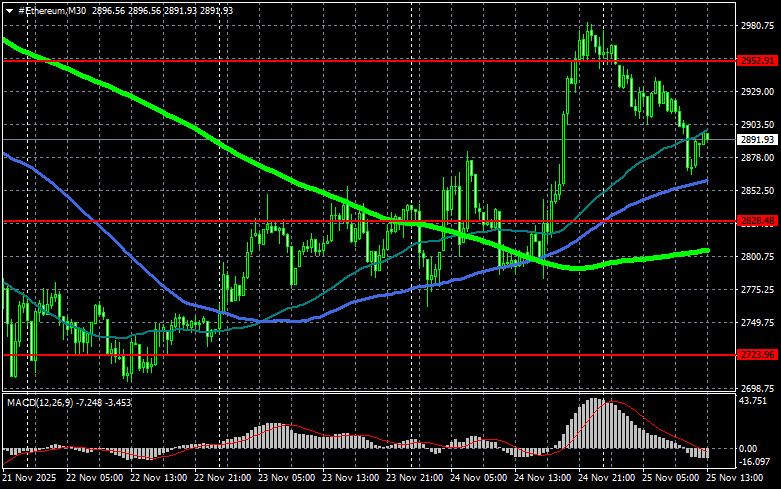The height and width of the screenshot is (489, 781).
Task: Select the 22 Nov 21:00 time label
Action: pos(223,478)
